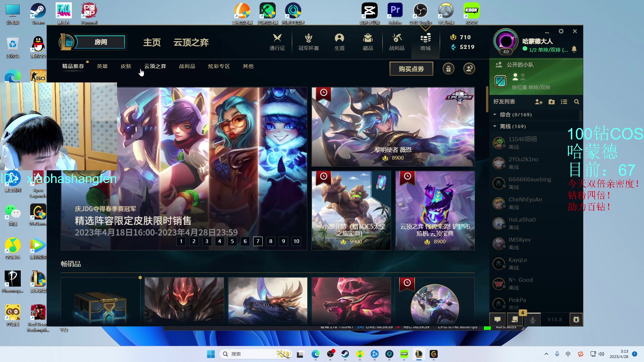Select the 英雄 store tab
Viewport: 644px width, 362px height.
(102, 66)
